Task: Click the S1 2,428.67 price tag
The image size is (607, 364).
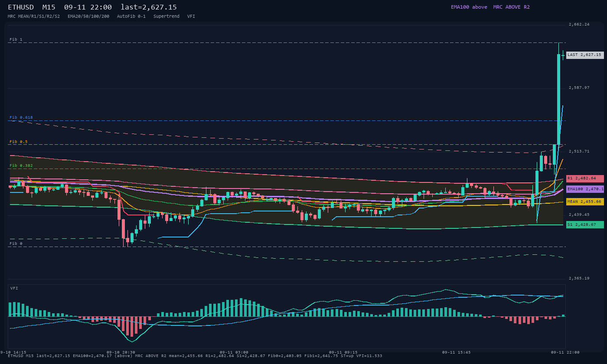Action: tap(584, 224)
